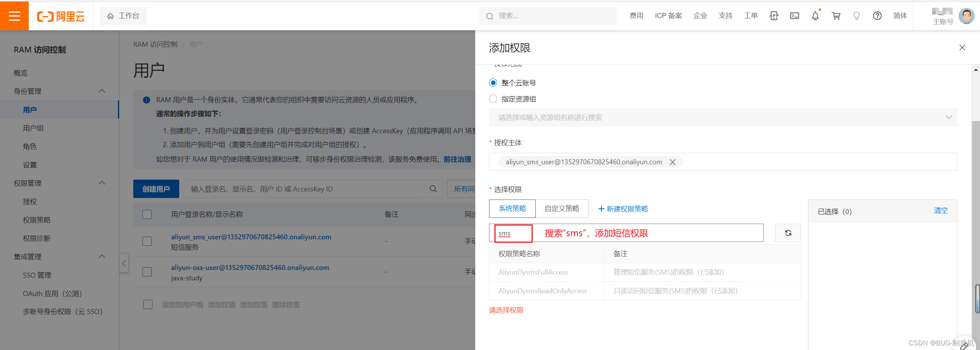980x350 pixels.
Task: Open multi-account Cloud SSO item
Action: coord(63,311)
